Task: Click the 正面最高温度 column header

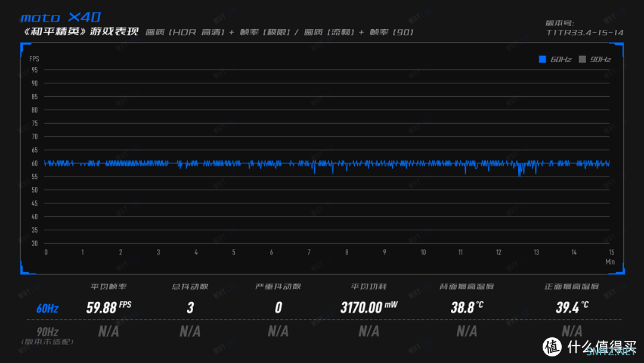Action: [572, 287]
